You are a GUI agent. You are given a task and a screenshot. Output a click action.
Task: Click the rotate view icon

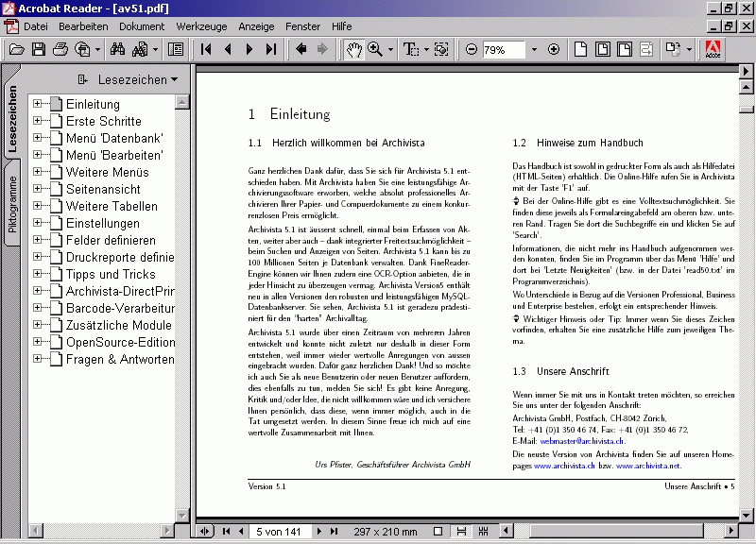(x=673, y=49)
